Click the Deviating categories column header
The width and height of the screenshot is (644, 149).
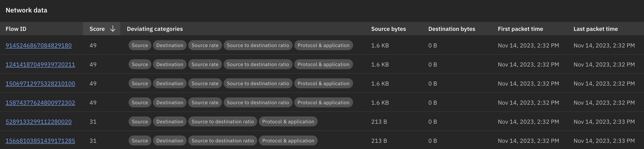pos(155,29)
